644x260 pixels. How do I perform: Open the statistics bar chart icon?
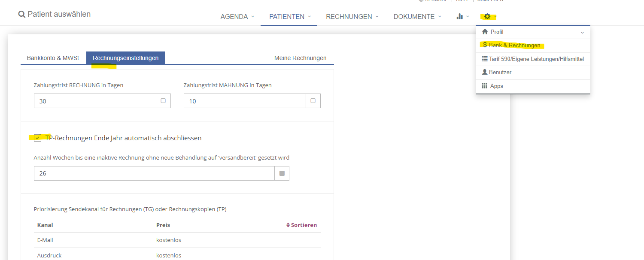460,16
